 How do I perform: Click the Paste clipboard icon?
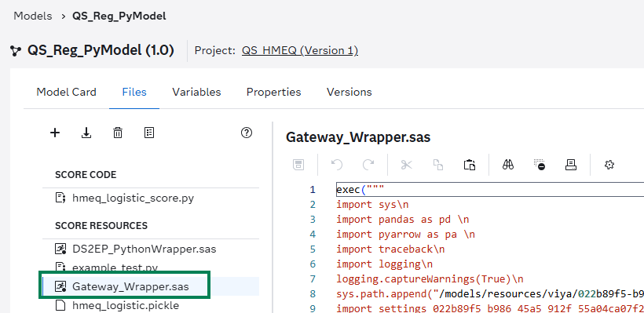[x=470, y=165]
